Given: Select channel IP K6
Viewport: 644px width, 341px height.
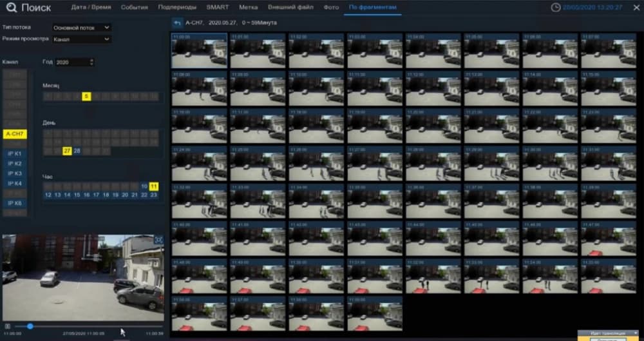Looking at the screenshot, I should (x=15, y=203).
